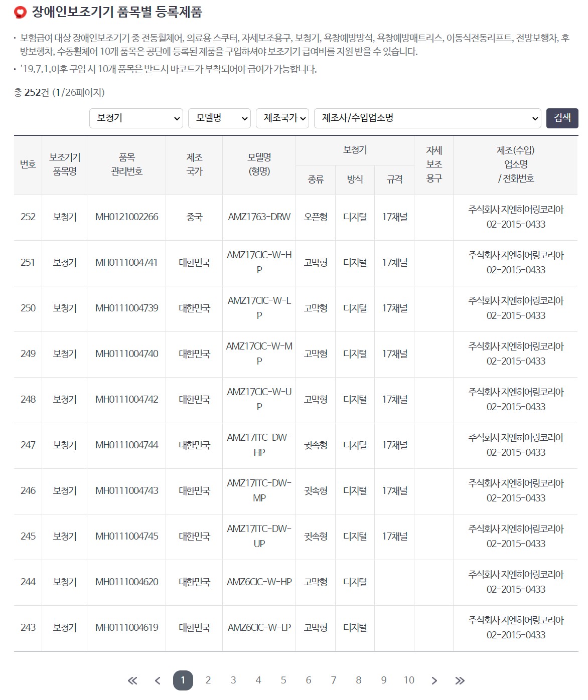588x700 pixels.
Task: Click the 검색 search button
Action: pos(562,118)
